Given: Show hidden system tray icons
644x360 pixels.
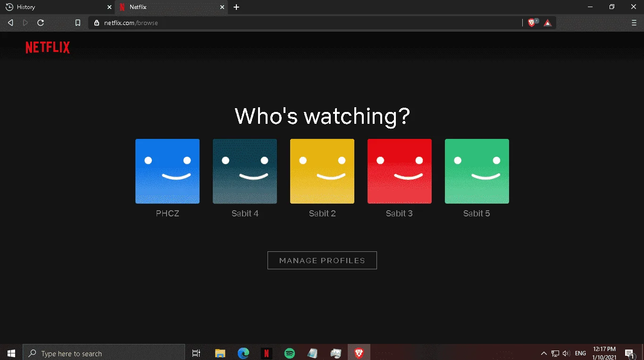Looking at the screenshot, I should tap(544, 353).
